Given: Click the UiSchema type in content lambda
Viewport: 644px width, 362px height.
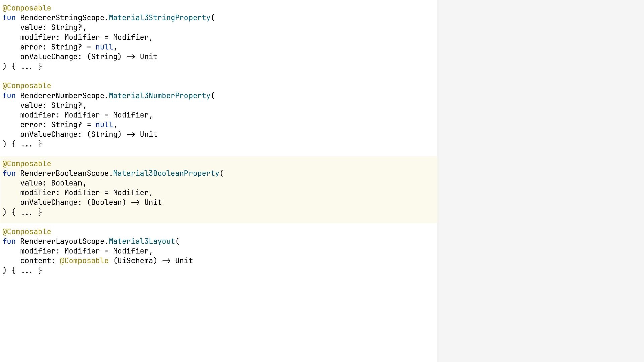Looking at the screenshot, I should click(x=135, y=261).
